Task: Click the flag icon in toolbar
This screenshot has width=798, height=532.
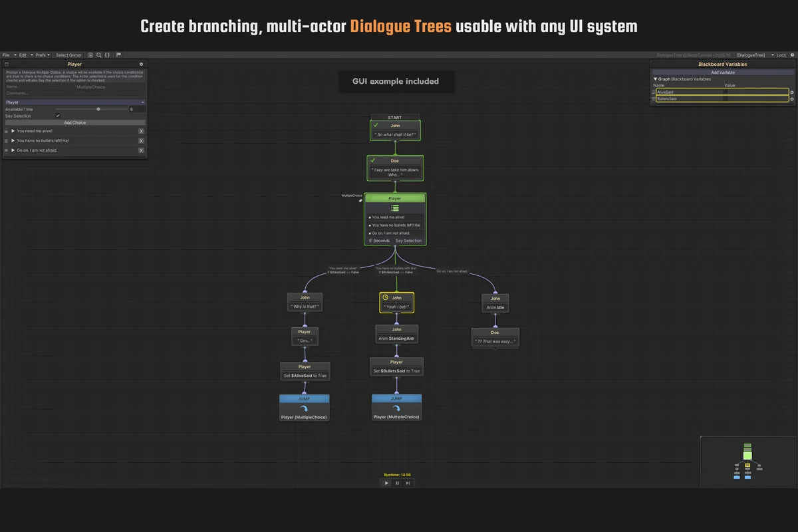Action: pyautogui.click(x=118, y=55)
